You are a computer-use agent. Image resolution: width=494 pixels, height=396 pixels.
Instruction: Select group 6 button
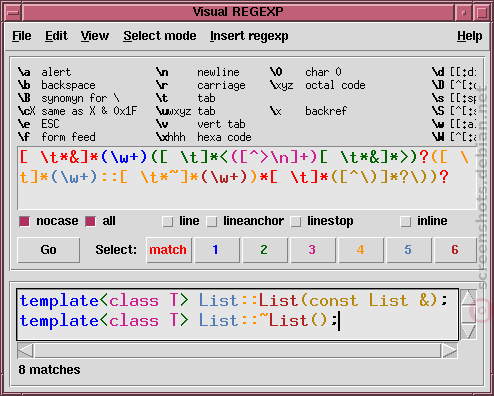(455, 250)
